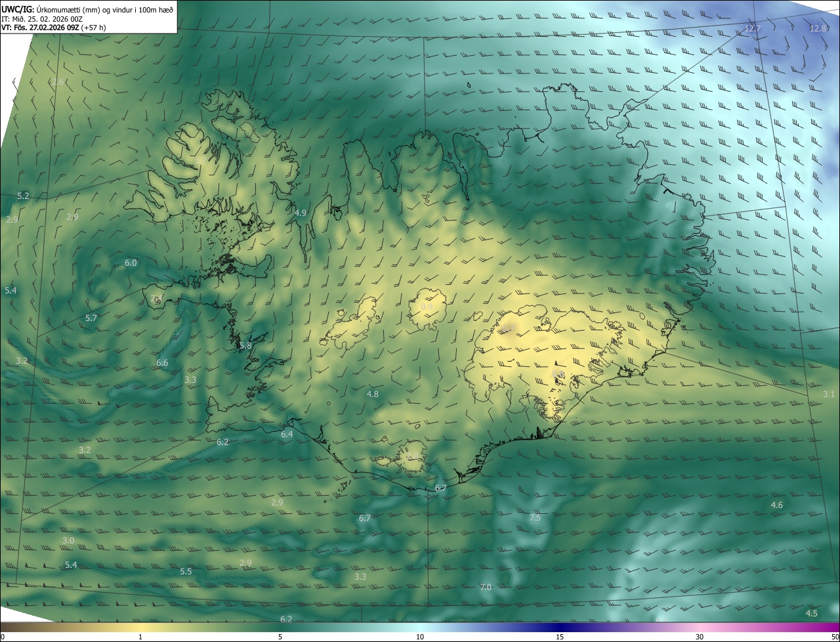
Task: Click the map value "6.0"
Action: tap(131, 263)
